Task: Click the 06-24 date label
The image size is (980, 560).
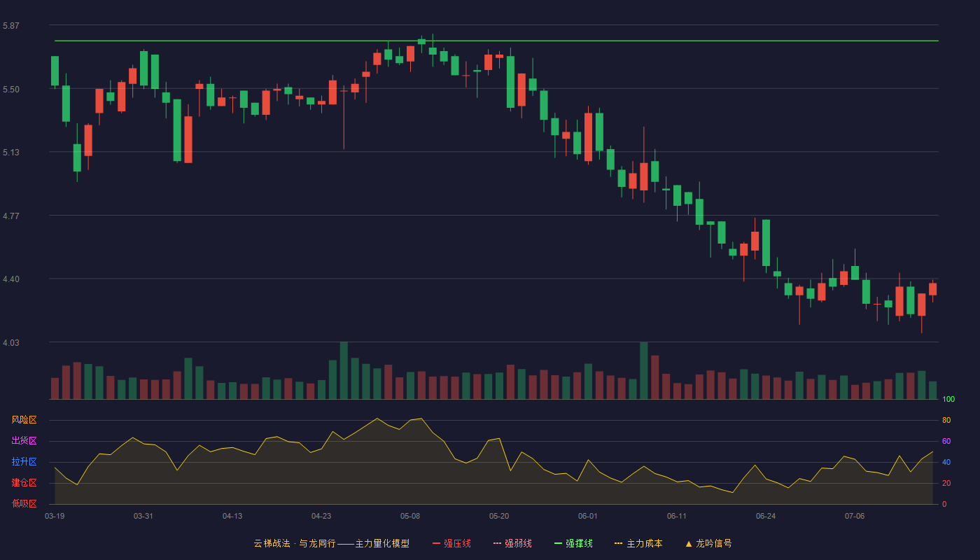Action: pyautogui.click(x=766, y=516)
